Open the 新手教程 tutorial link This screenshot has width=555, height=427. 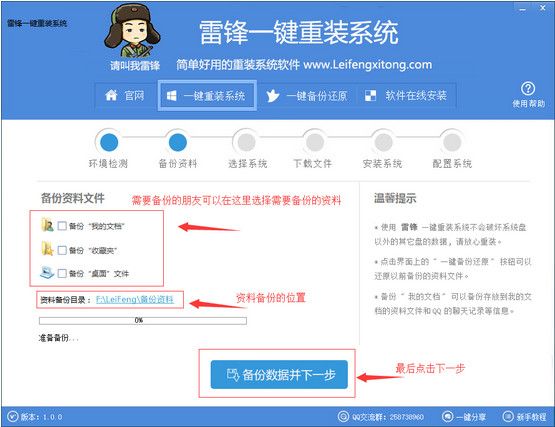pyautogui.click(x=531, y=417)
